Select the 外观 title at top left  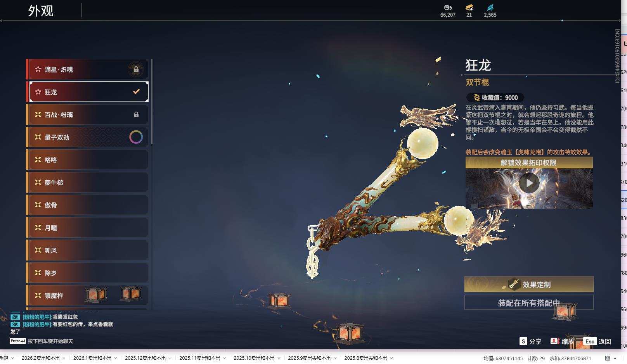point(40,10)
